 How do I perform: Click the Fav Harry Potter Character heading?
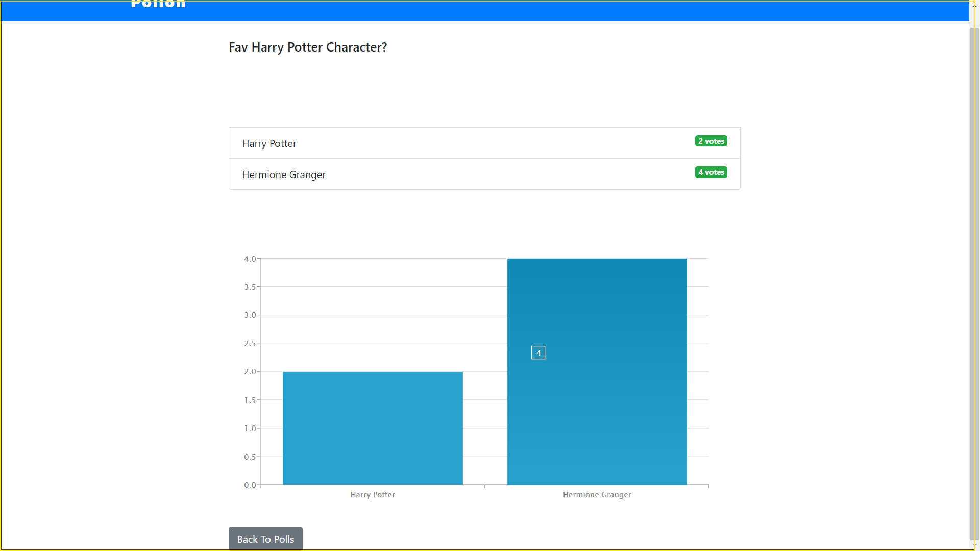click(308, 47)
